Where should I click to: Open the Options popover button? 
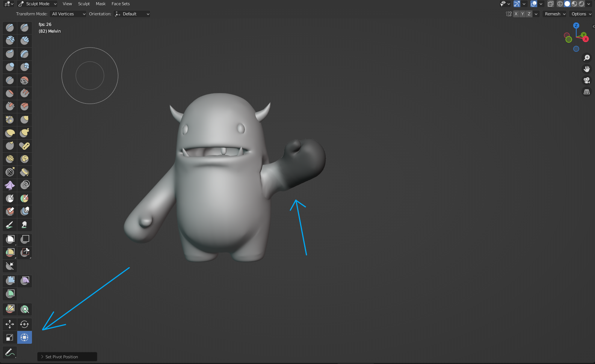[581, 14]
